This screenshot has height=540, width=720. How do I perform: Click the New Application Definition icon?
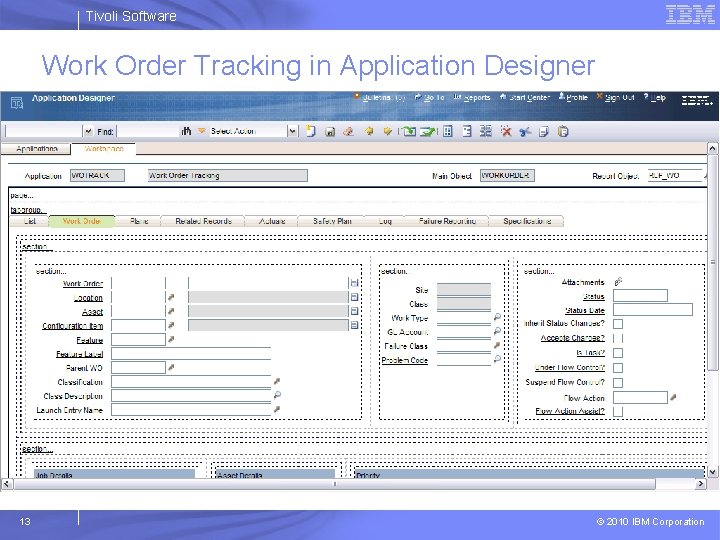pos(311,131)
